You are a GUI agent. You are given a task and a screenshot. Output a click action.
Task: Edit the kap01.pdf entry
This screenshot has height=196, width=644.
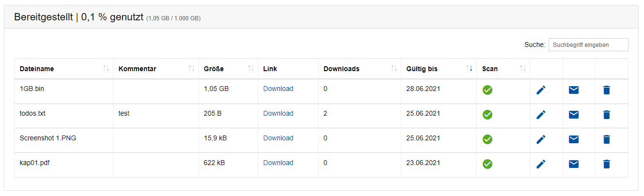[541, 164]
